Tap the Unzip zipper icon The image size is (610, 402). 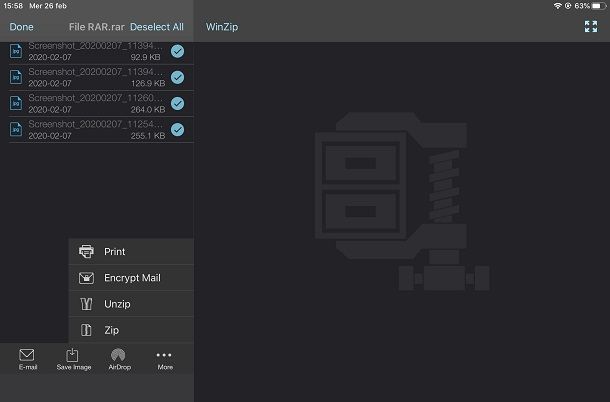pyautogui.click(x=86, y=304)
